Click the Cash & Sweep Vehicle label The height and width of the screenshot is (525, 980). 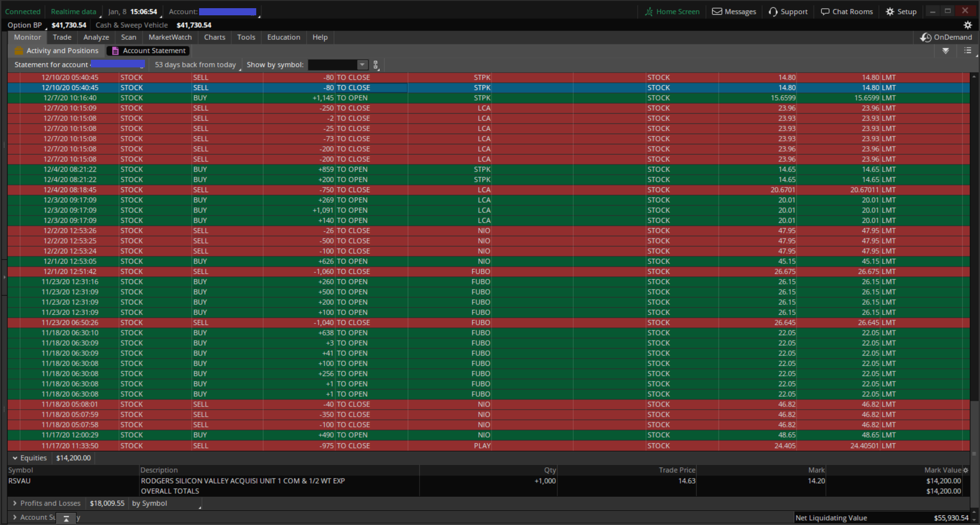click(x=132, y=25)
